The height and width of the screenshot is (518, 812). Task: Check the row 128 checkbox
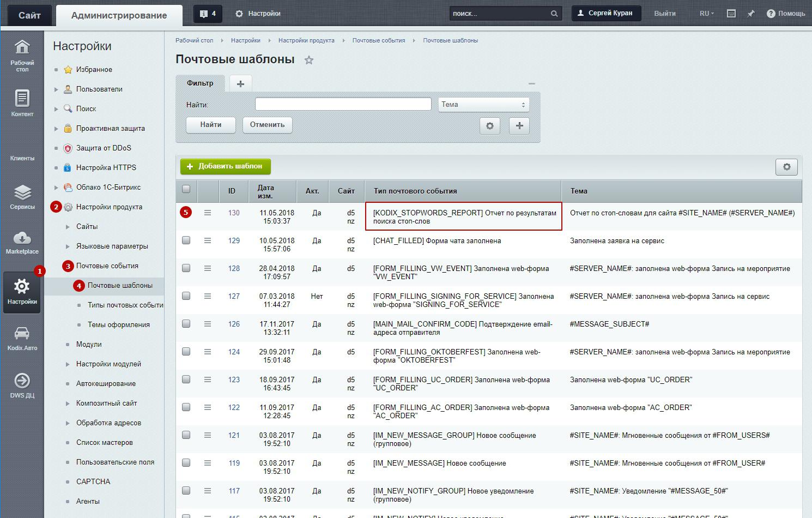[x=186, y=268]
